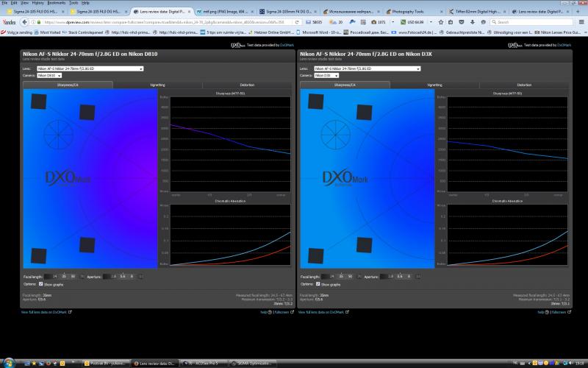
Task: Toggle Show graphs checkbox in D810 panel
Action: [x=41, y=284]
